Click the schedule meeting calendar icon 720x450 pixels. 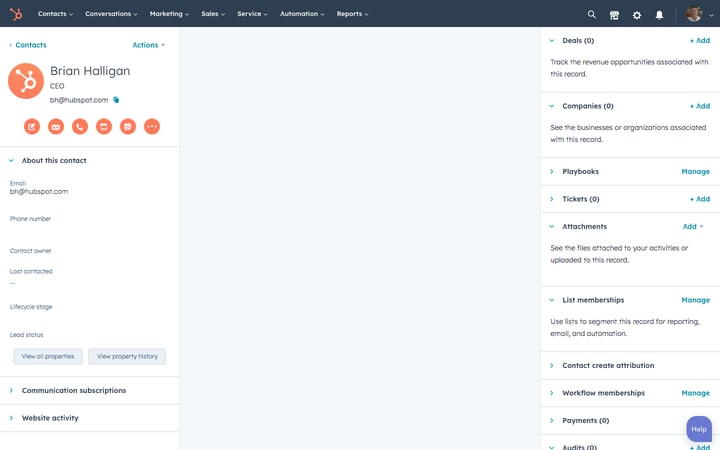pyautogui.click(x=128, y=126)
